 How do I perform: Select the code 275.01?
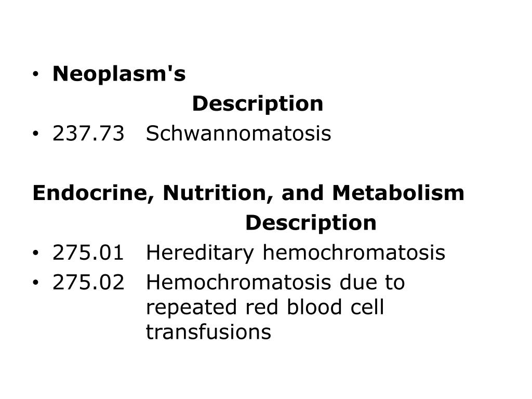88,253
